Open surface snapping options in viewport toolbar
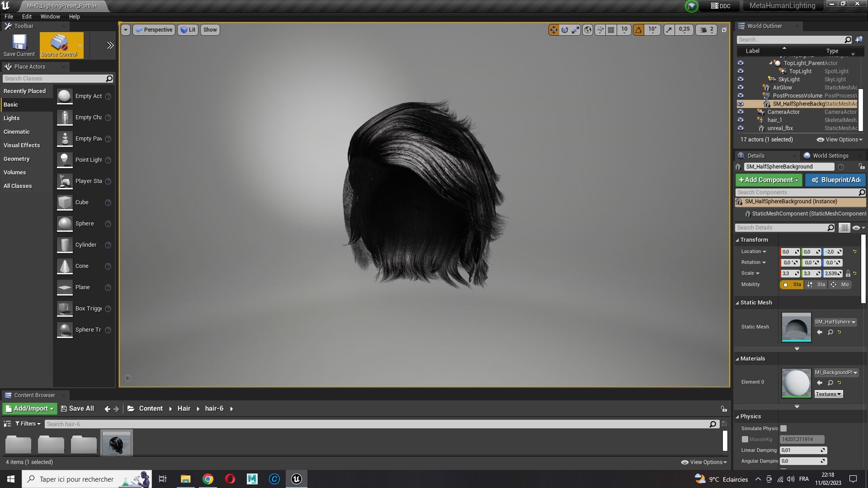Image resolution: width=868 pixels, height=488 pixels. 600,30
